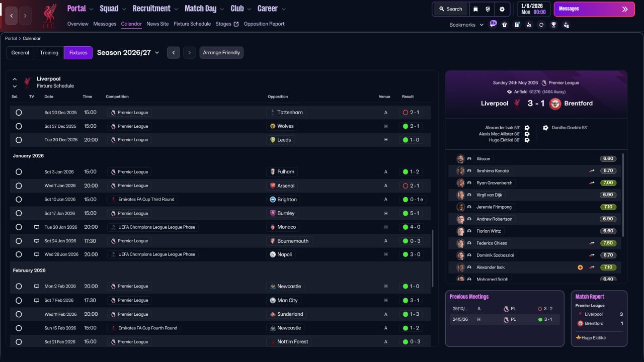Screen dimensions: 644x362
Task: Click the Brentford crest in match summary
Action: (x=555, y=104)
